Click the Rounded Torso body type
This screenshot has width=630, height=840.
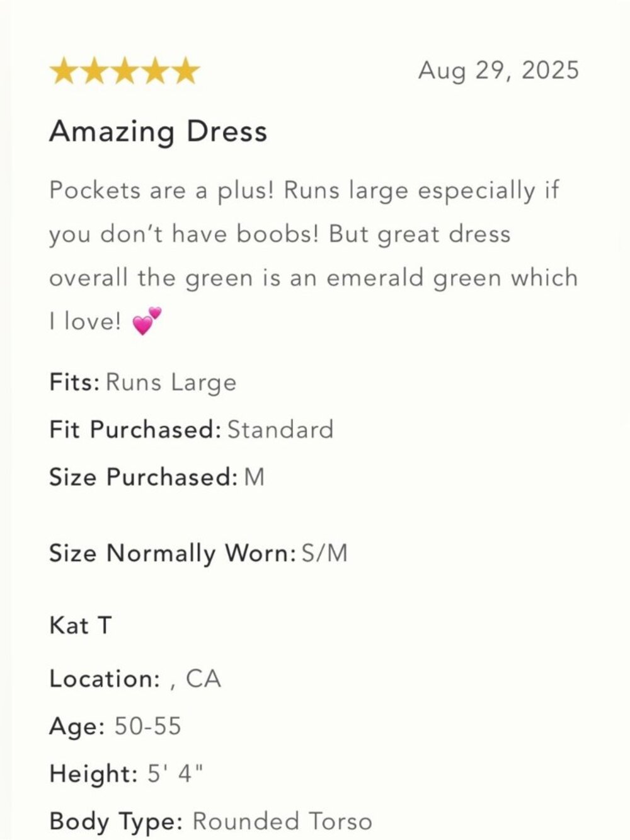click(x=282, y=821)
